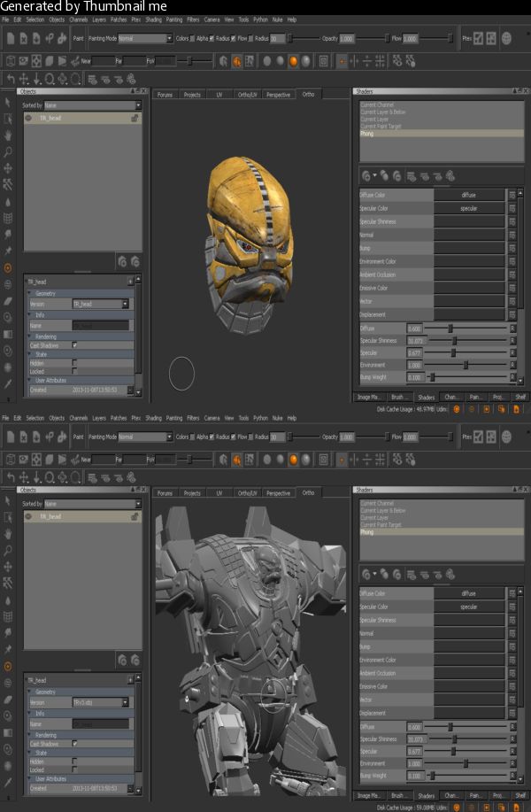Select the pin tool in yellow-head window sidebar
Viewport: 531px width, 812px height.
pyautogui.click(x=8, y=251)
